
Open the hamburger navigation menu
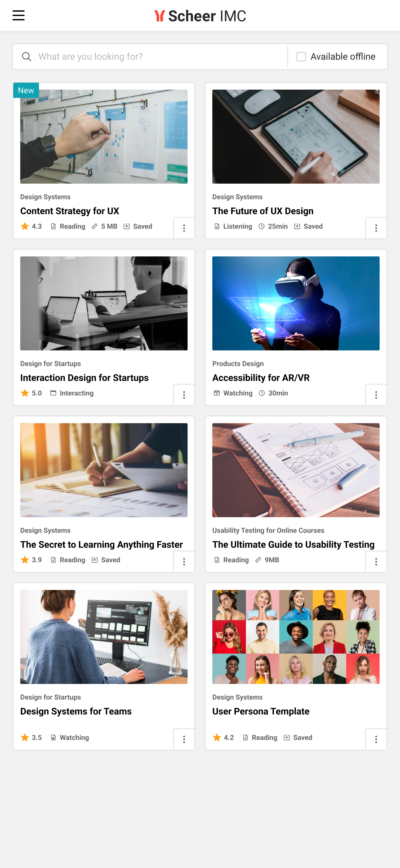click(x=18, y=15)
